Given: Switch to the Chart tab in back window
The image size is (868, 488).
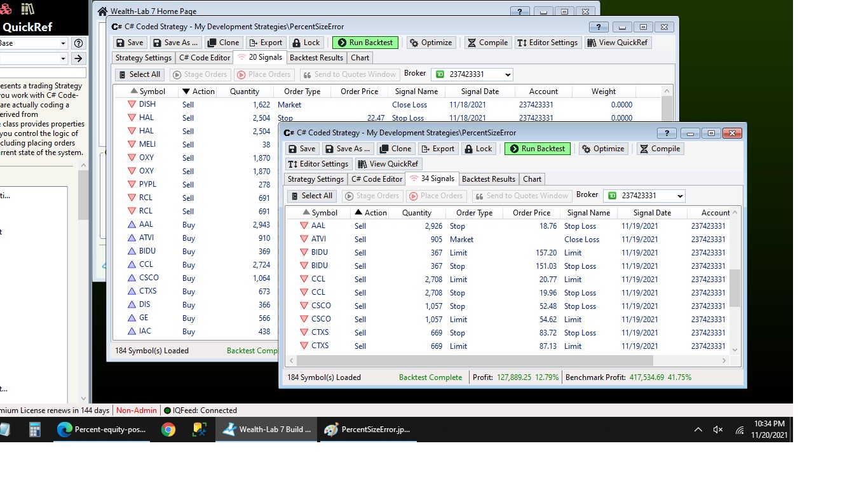Looking at the screenshot, I should point(360,58).
